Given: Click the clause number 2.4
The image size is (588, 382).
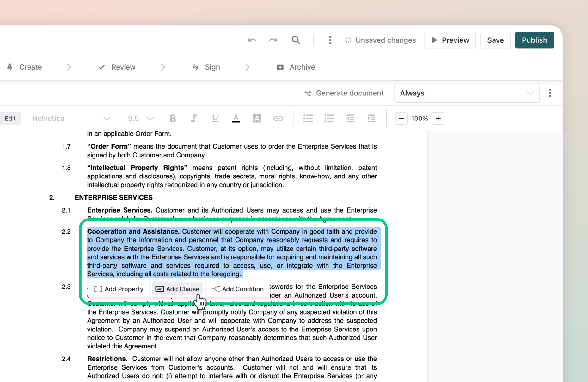Looking at the screenshot, I should 66,359.
